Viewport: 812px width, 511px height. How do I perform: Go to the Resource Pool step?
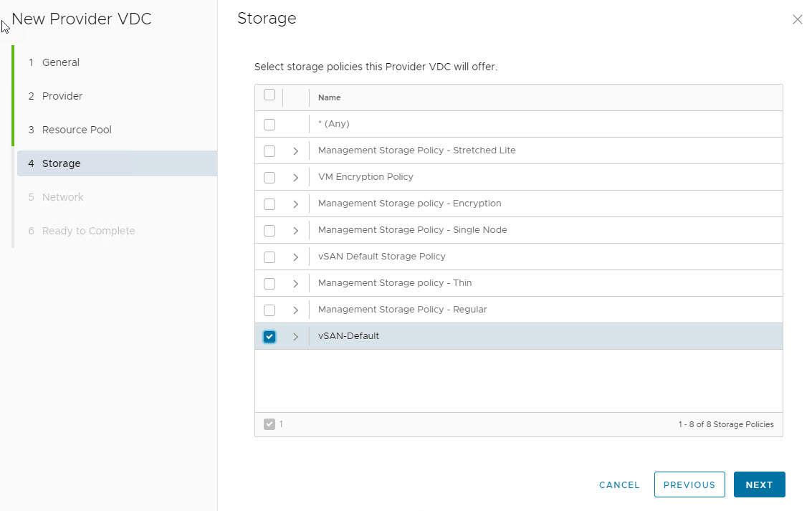click(77, 130)
